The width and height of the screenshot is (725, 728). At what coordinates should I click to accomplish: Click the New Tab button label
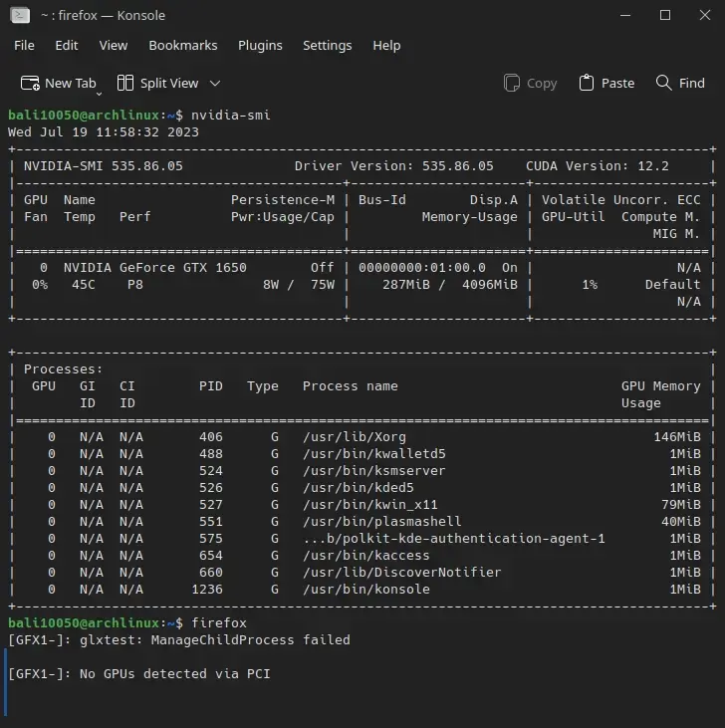[x=71, y=83]
